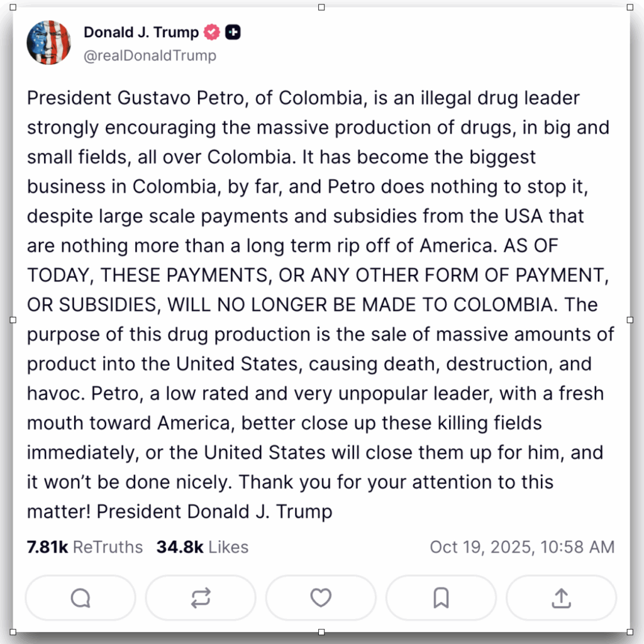This screenshot has height=644, width=644.
Task: Click the top-left selection handle
Action: (13, 8)
